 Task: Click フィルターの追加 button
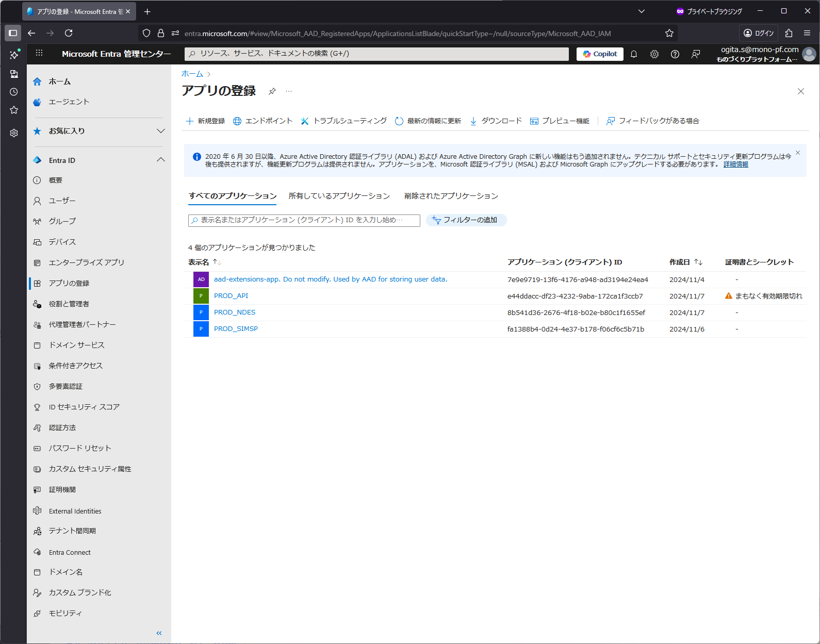[466, 220]
